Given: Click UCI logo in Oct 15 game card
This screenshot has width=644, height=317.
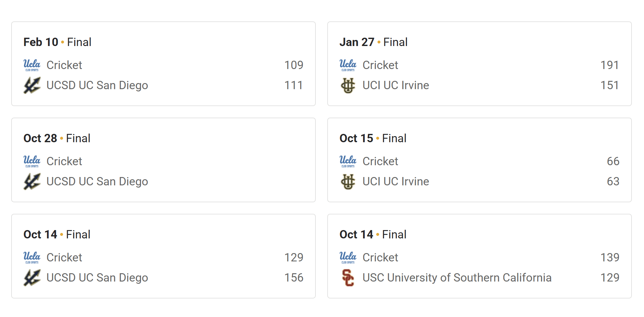Looking at the screenshot, I should point(348,182).
